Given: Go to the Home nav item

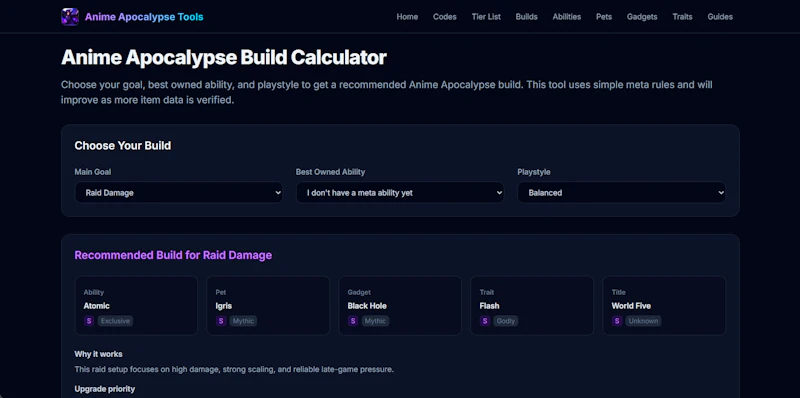Looking at the screenshot, I should 407,17.
